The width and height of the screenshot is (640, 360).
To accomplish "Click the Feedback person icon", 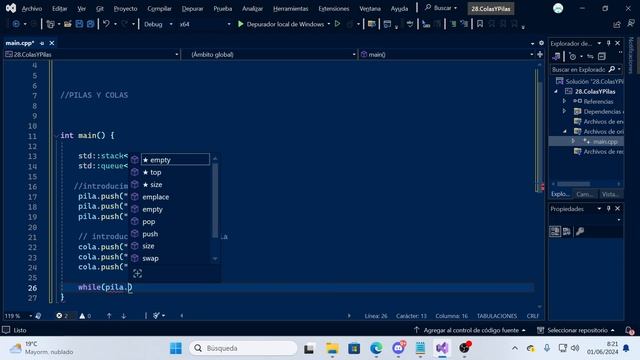I will tap(631, 24).
